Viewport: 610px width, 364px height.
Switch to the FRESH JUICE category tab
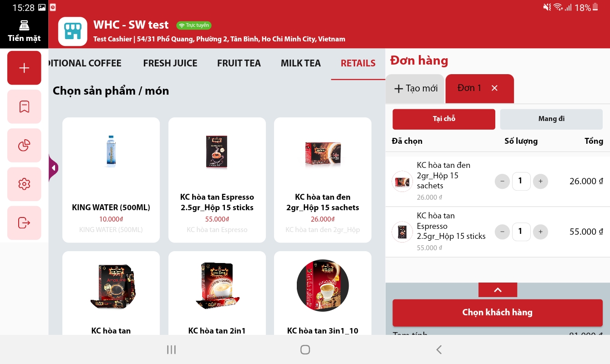point(170,63)
